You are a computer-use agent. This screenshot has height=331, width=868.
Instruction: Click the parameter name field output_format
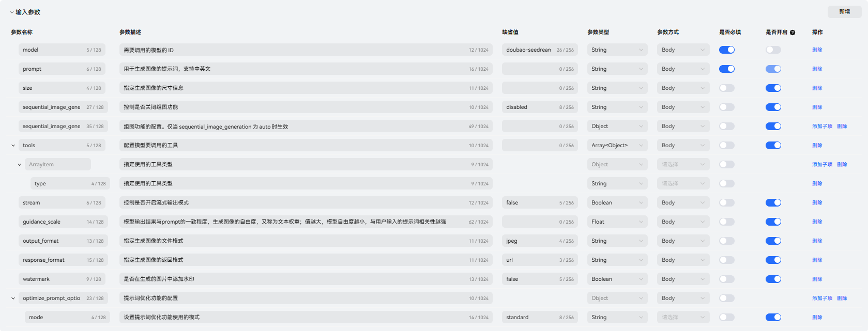point(63,241)
